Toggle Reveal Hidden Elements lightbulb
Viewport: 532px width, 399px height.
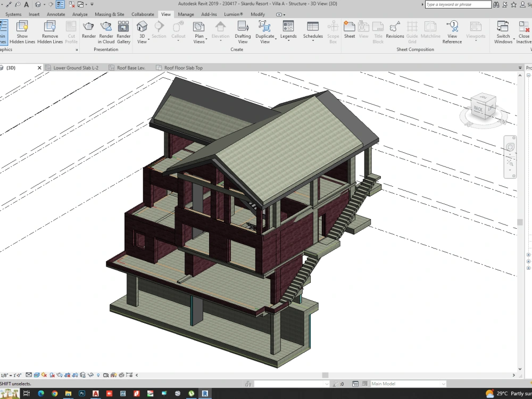[x=98, y=375]
